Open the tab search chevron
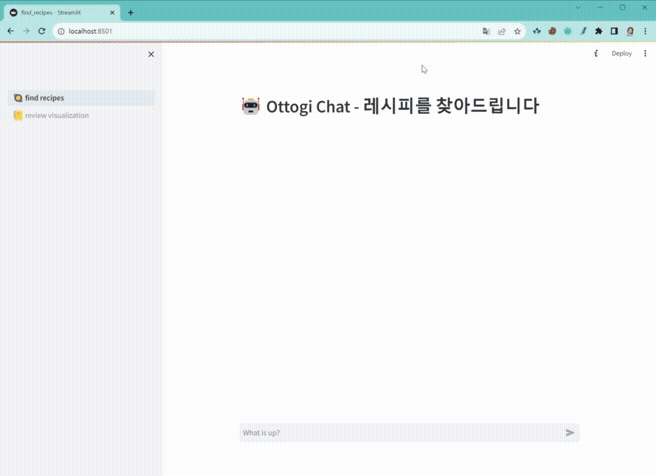This screenshot has height=476, width=656. [x=578, y=8]
